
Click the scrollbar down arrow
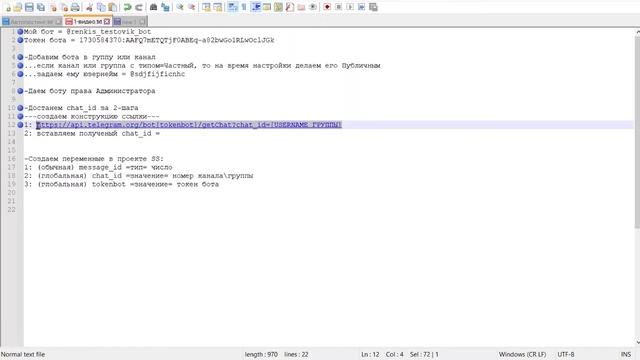pyautogui.click(x=637, y=342)
